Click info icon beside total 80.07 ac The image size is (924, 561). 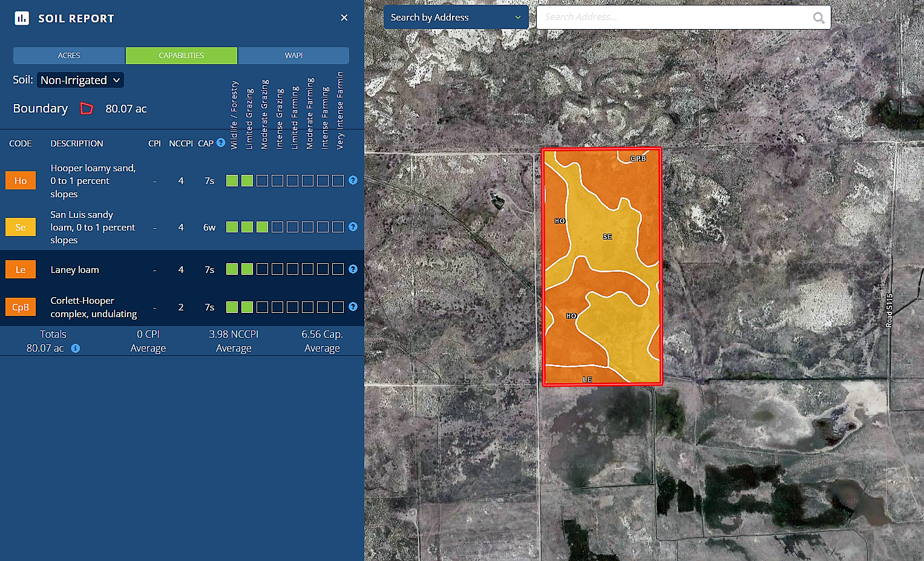[76, 349]
